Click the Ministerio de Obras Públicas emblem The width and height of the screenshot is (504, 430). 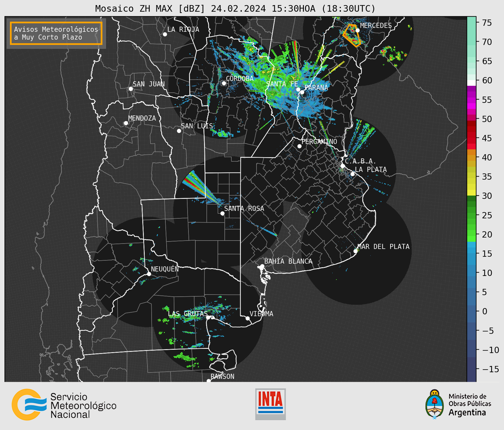click(435, 404)
